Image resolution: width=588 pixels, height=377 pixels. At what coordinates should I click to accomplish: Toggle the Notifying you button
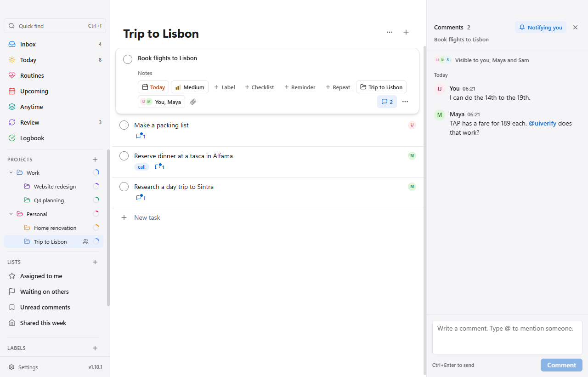tap(541, 28)
